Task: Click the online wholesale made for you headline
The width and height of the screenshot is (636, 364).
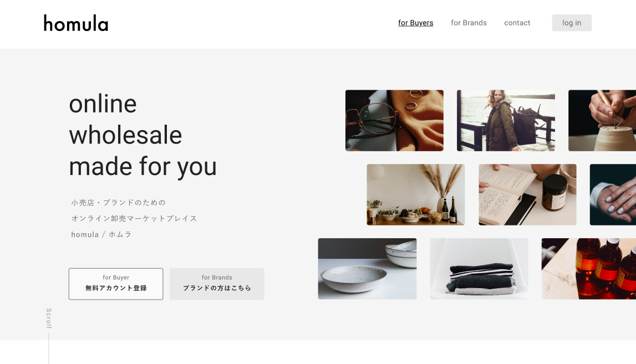Action: pyautogui.click(x=143, y=135)
